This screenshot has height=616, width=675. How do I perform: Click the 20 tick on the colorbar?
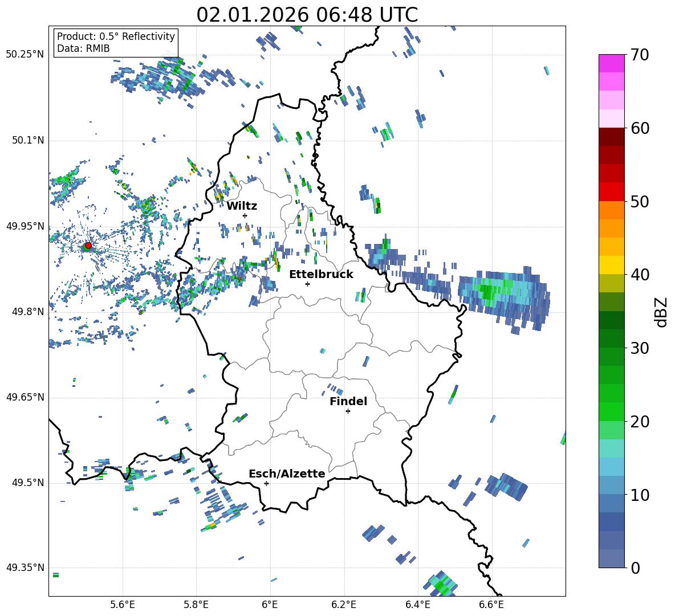pos(640,422)
